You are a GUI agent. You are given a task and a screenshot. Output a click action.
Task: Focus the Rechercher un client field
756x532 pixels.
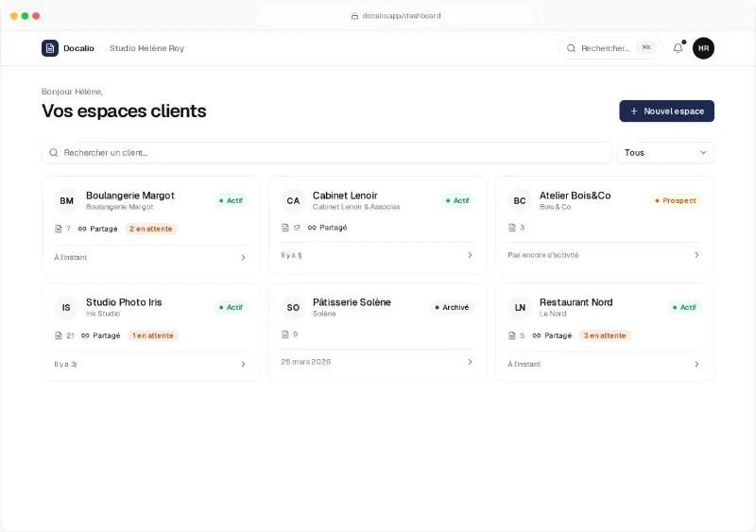(x=326, y=152)
